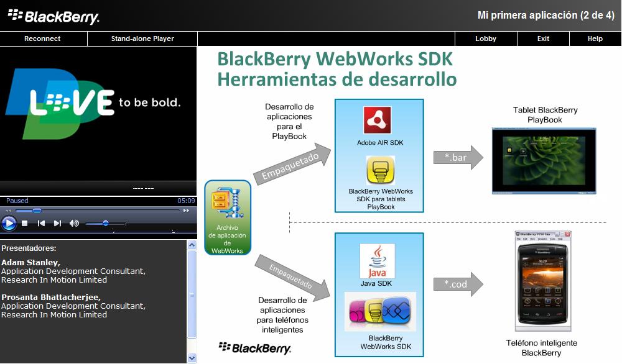Click the BlackBerry logo on the slide
The width and height of the screenshot is (622, 364).
coord(255,348)
